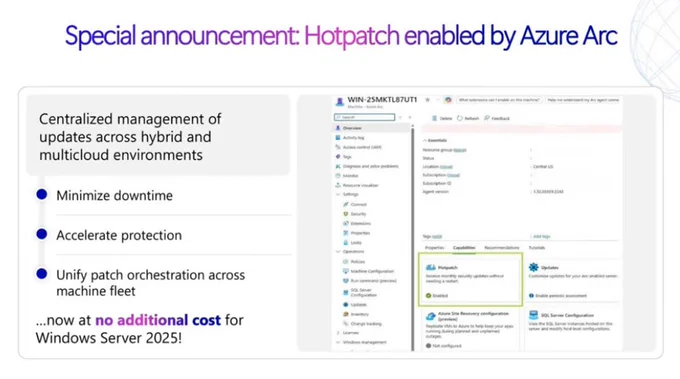Click the Tags icon in the sidebar
This screenshot has width=680, height=379.
[x=338, y=157]
